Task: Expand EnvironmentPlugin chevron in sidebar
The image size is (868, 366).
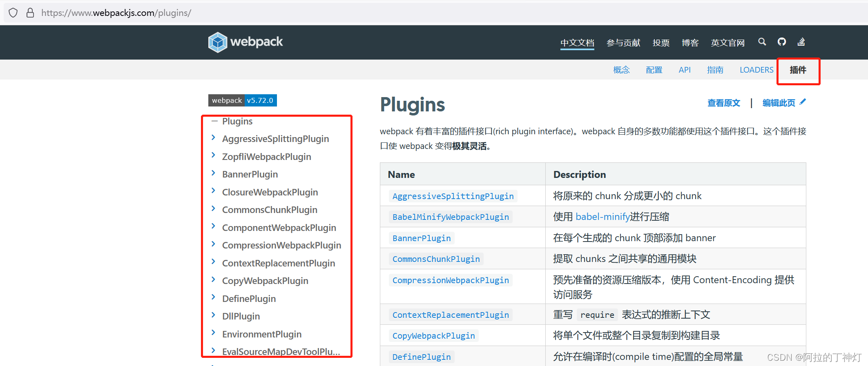Action: 213,333
